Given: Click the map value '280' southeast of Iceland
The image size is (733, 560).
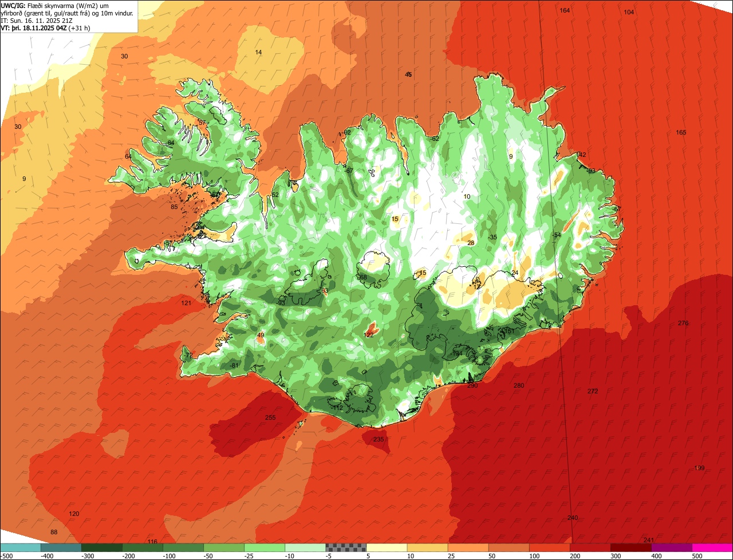Looking at the screenshot, I should [x=519, y=386].
